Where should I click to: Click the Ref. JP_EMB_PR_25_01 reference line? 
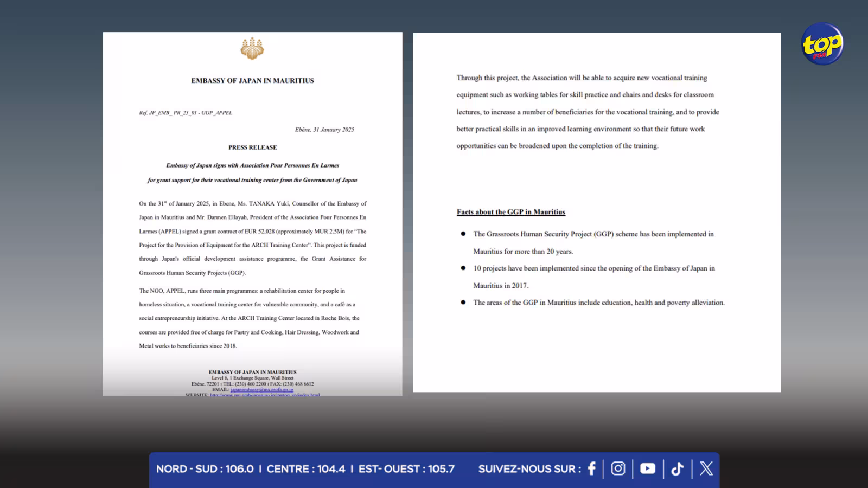186,113
